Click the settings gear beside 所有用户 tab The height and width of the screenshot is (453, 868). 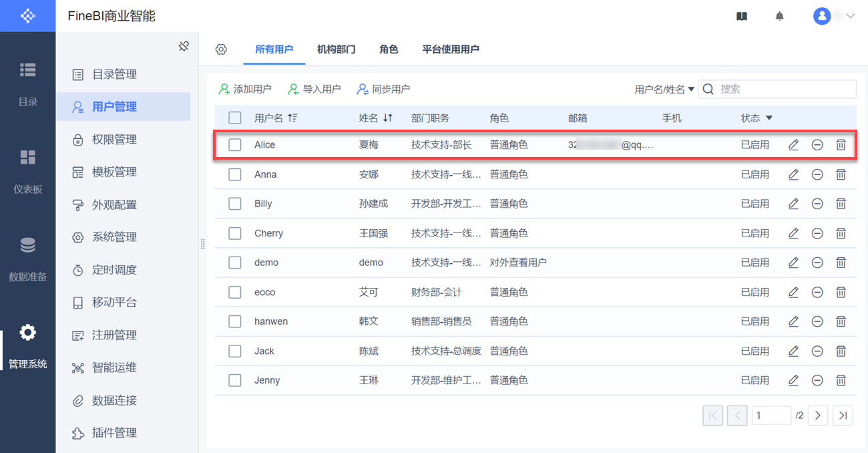pos(221,49)
